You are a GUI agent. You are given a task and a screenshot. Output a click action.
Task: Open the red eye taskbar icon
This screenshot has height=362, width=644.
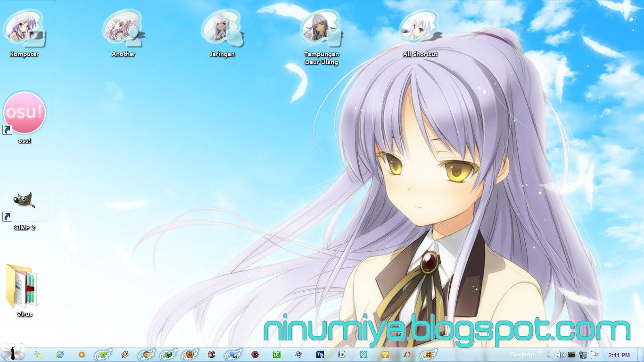(255, 354)
